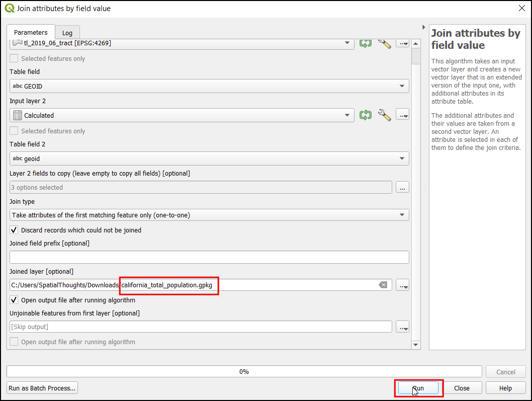Select the Parameters tab
Image resolution: width=532 pixels, height=401 pixels.
coord(31,33)
